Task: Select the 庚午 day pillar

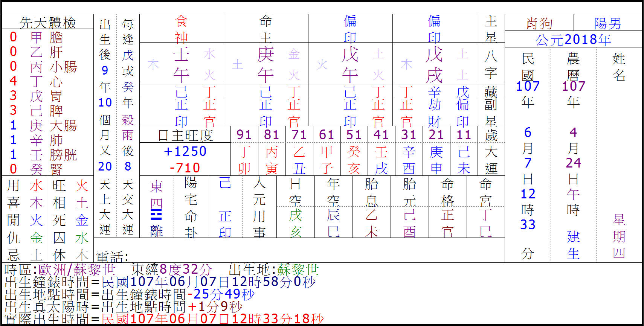Action: (x=266, y=64)
